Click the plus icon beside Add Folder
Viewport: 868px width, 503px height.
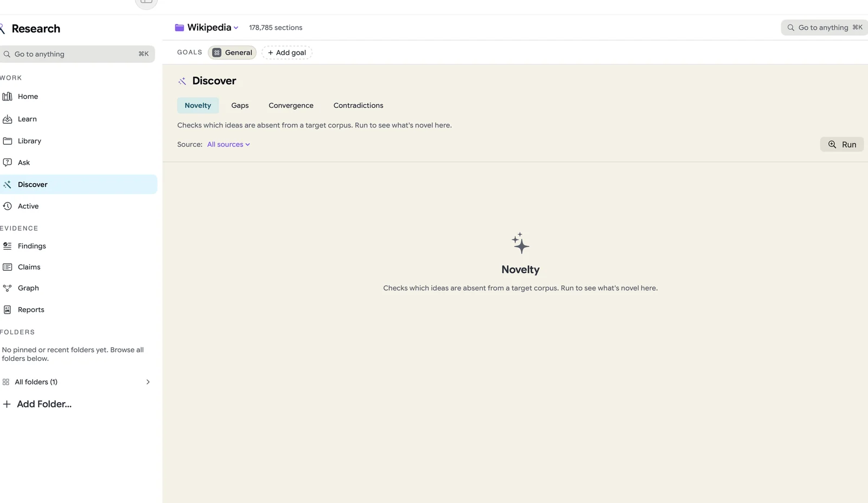(x=7, y=404)
